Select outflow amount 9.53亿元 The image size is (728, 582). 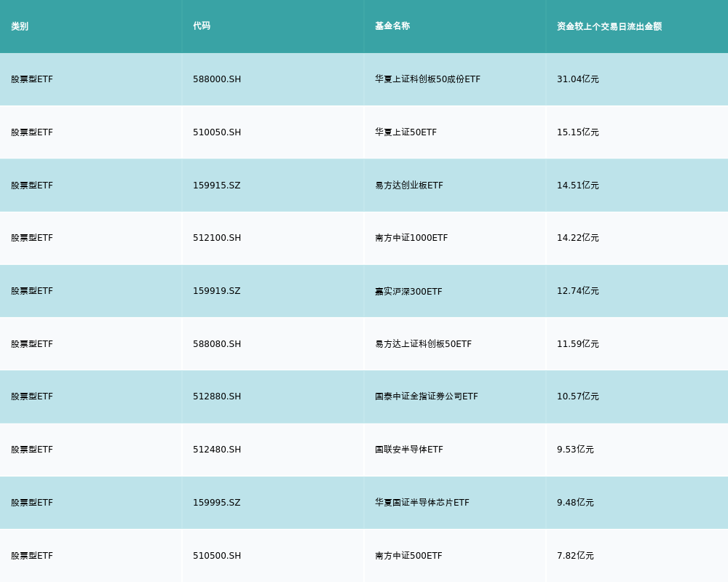coord(575,450)
